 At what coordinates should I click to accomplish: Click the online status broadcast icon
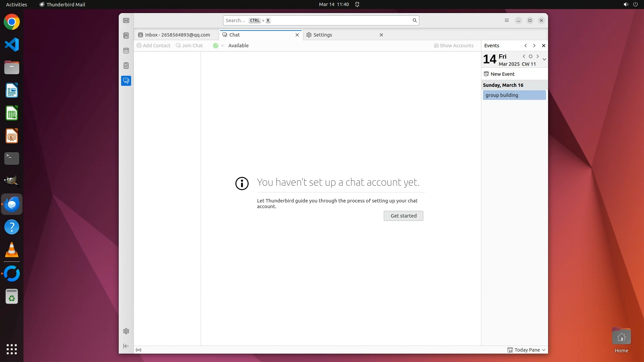click(x=139, y=350)
